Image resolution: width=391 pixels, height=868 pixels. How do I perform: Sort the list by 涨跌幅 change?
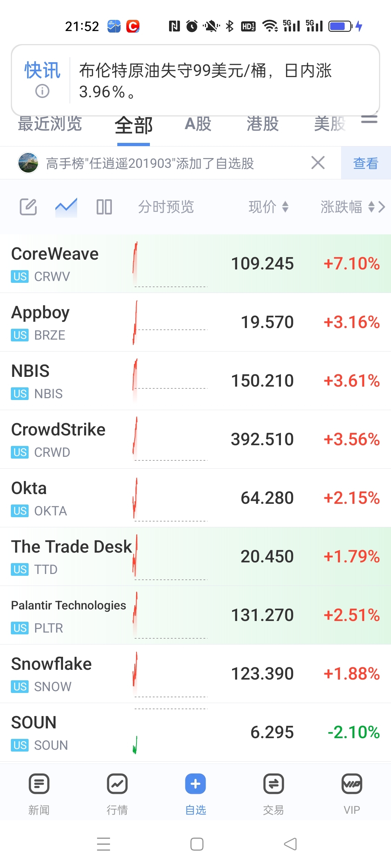(x=347, y=207)
